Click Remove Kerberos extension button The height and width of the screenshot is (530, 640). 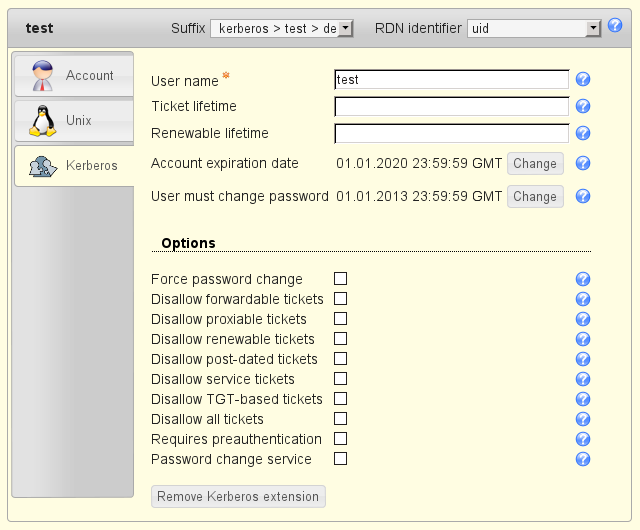click(238, 496)
